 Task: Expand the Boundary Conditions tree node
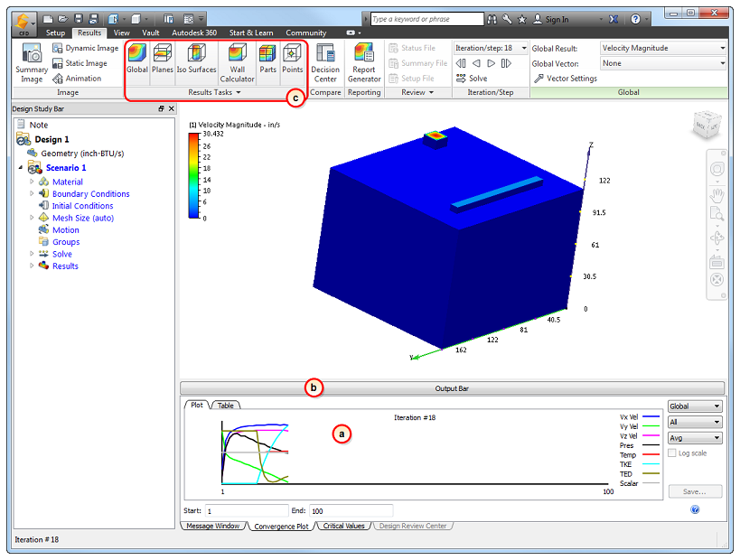(32, 193)
